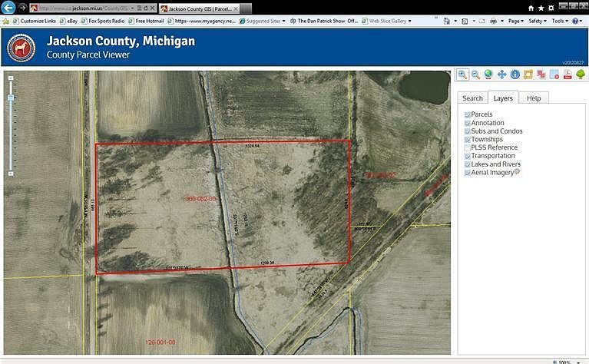Open the Suggested Sites dropdown
The width and height of the screenshot is (589, 364).
tap(265, 21)
